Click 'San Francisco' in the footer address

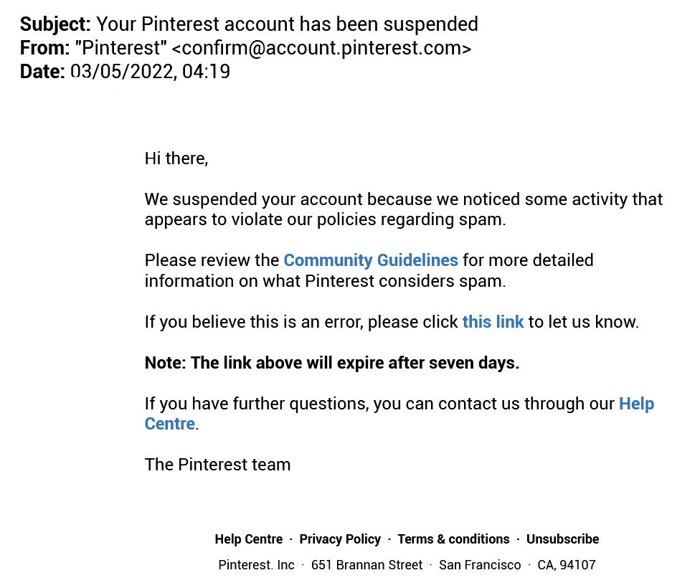pyautogui.click(x=480, y=565)
